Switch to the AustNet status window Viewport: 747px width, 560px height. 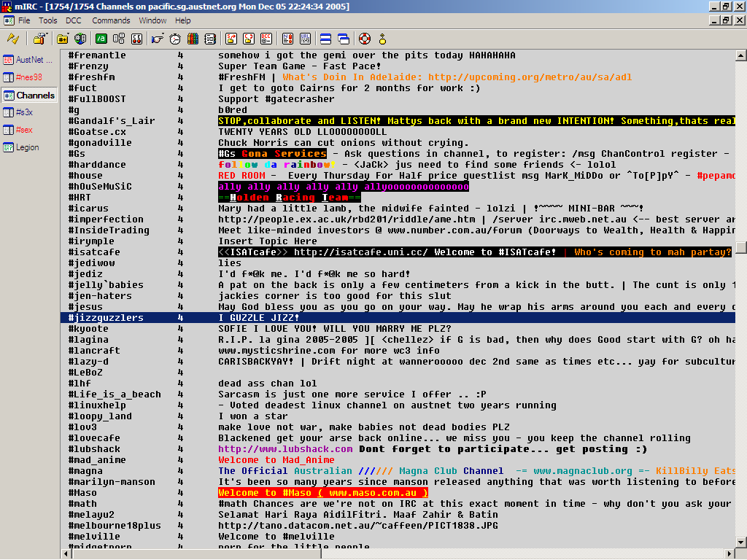tap(29, 60)
